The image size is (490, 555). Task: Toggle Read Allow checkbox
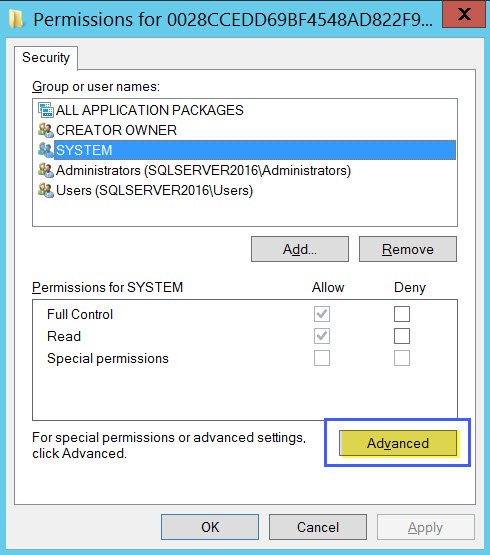[322, 336]
